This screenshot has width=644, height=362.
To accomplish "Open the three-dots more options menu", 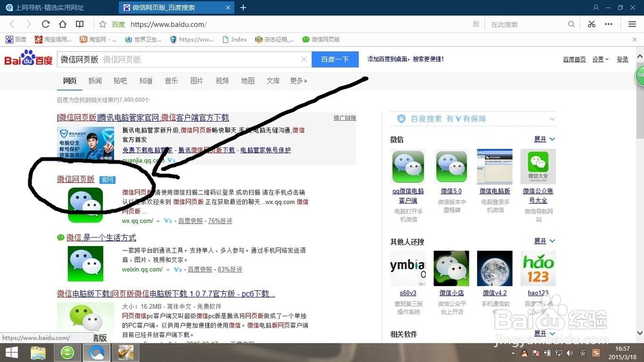I will pos(609,24).
